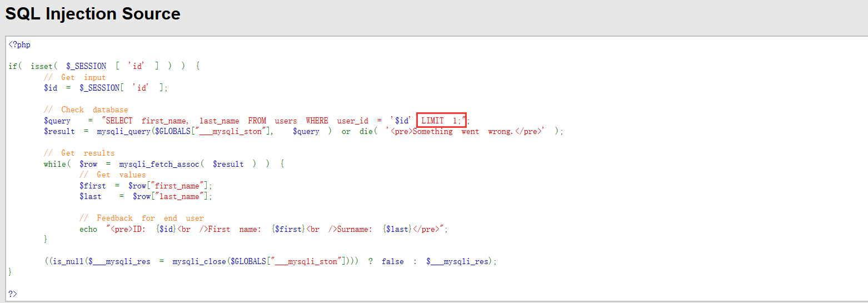Click the "WHERE" keyword in the query
The image size is (868, 303).
pos(317,121)
